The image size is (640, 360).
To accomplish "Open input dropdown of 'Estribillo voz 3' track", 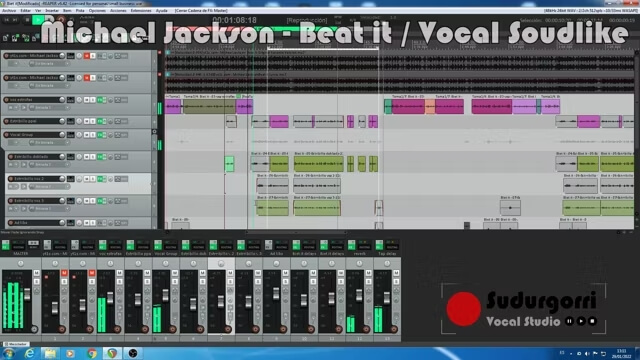I will (x=49, y=209).
